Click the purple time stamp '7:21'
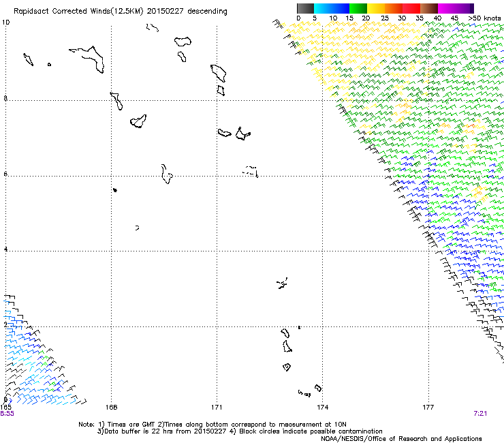Viewport: 504px width, 443px height. tap(480, 414)
